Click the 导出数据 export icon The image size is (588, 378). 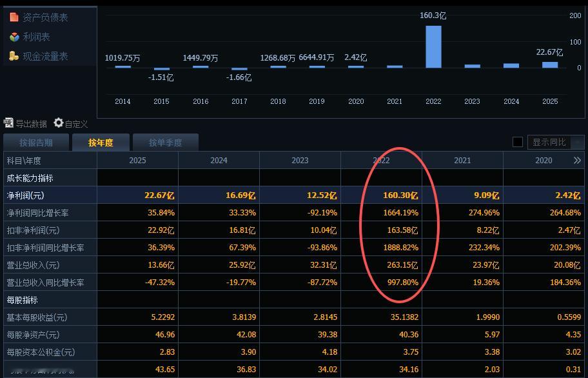tap(8, 123)
